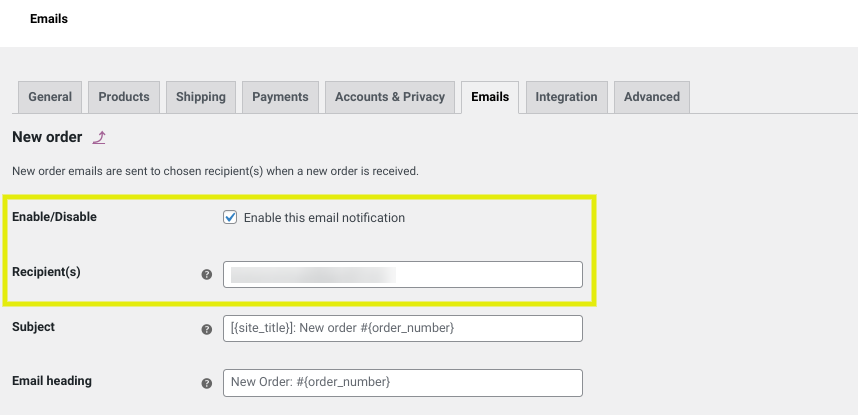Click the Subject field label

33,327
